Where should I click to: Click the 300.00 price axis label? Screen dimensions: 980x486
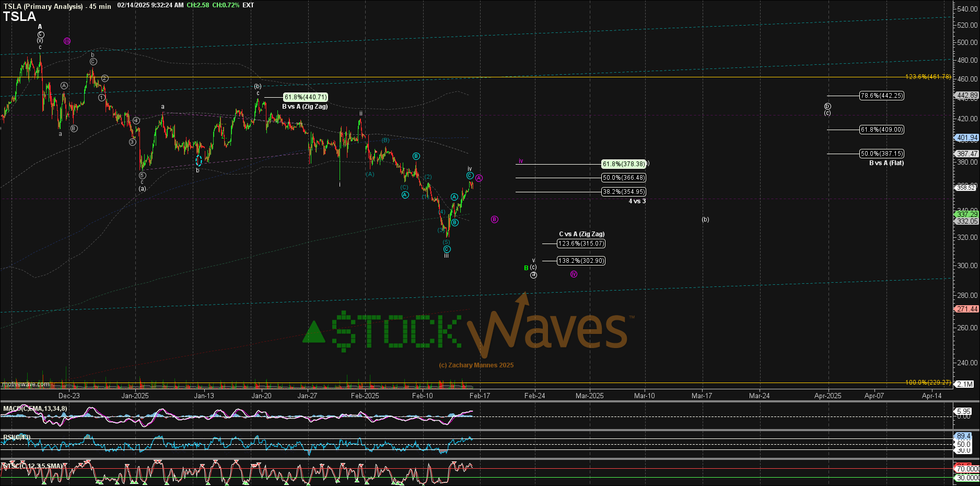(x=967, y=265)
